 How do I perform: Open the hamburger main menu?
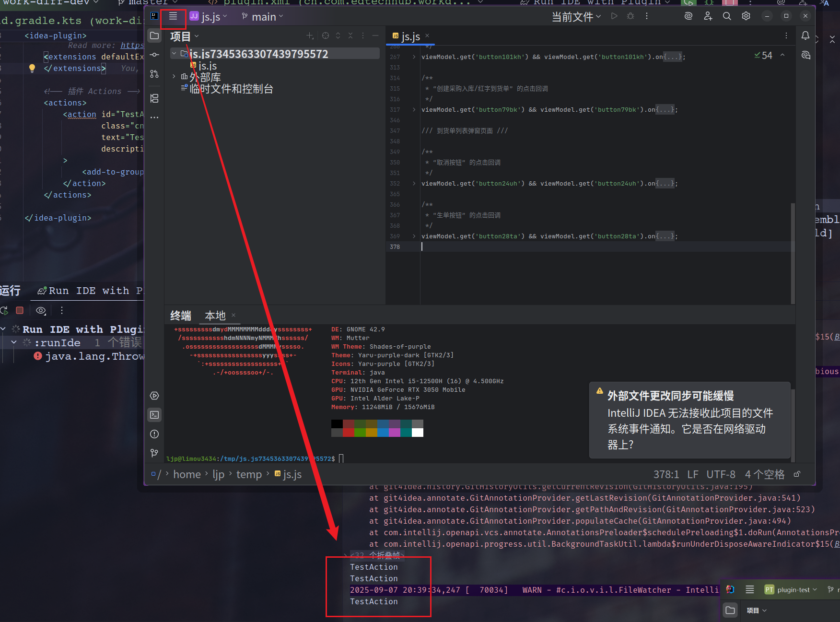click(x=173, y=16)
